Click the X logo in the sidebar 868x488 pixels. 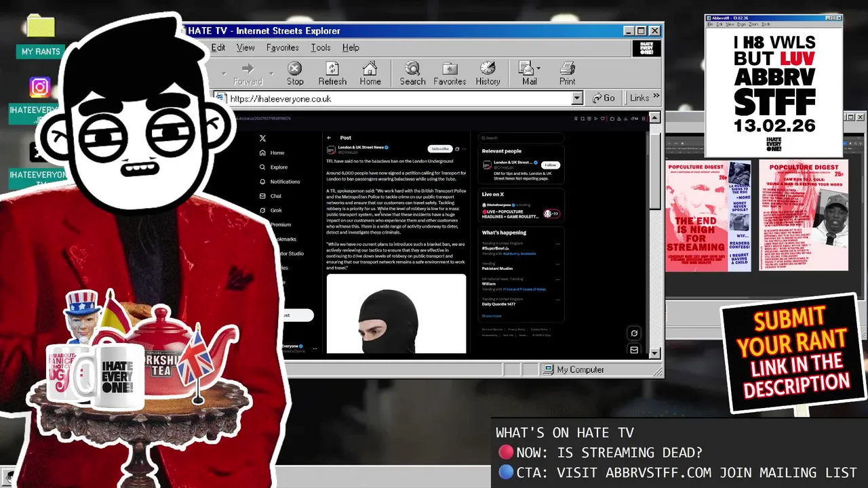pos(262,138)
